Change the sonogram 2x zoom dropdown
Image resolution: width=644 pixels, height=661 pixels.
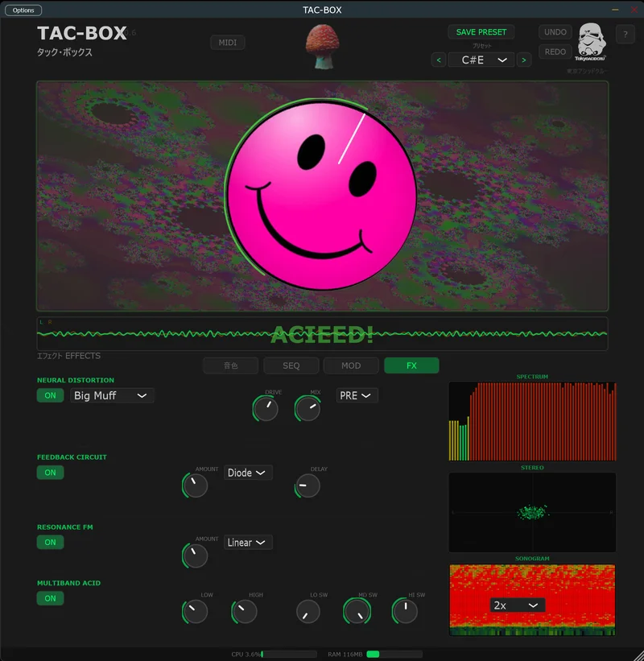[x=517, y=605]
